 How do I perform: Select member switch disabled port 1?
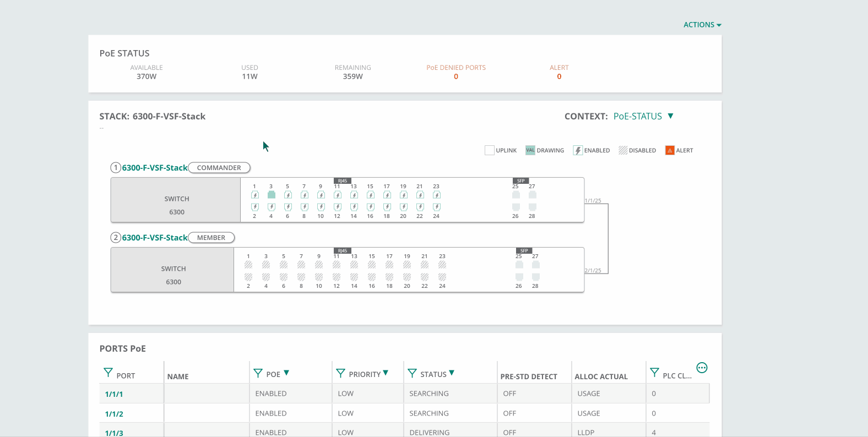pyautogui.click(x=248, y=265)
